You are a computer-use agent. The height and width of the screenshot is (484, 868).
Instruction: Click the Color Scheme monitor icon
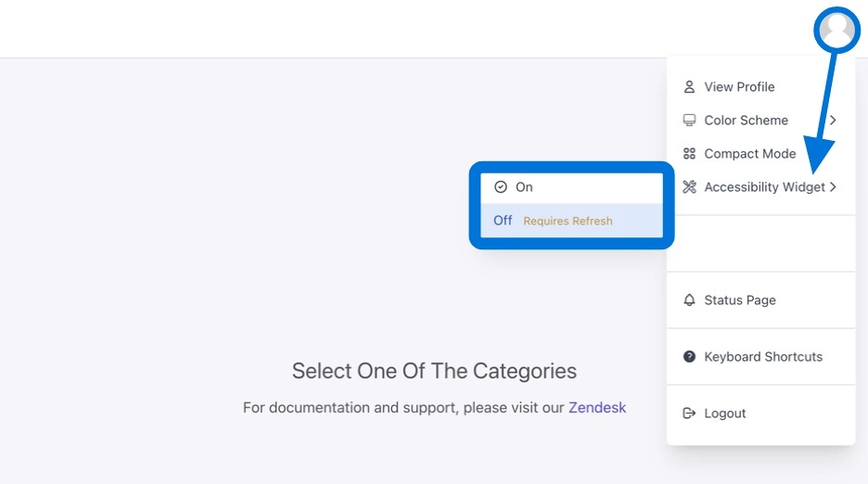(x=689, y=121)
